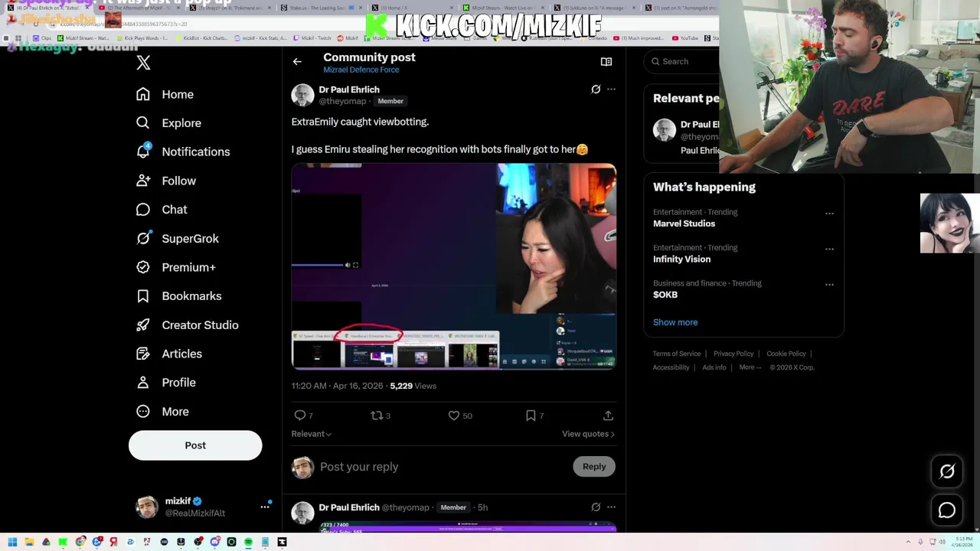Screen dimensions: 980x551
Task: Click the Grok icon on the main post
Action: pyautogui.click(x=596, y=90)
